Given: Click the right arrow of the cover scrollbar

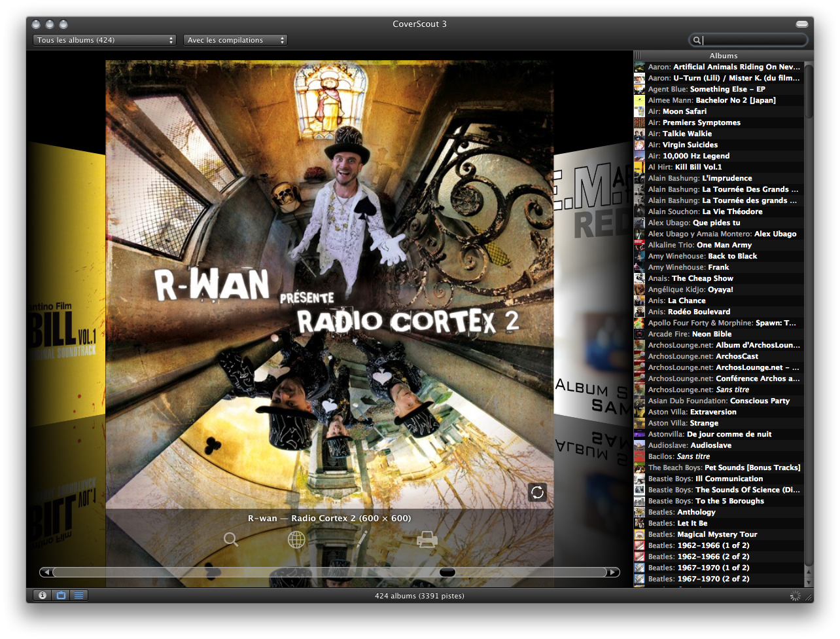Looking at the screenshot, I should (613, 572).
